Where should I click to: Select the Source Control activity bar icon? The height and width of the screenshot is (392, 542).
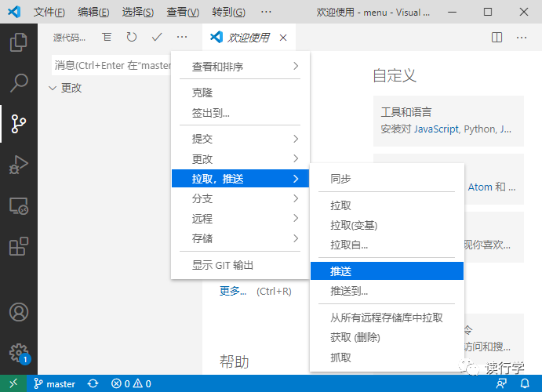click(19, 124)
